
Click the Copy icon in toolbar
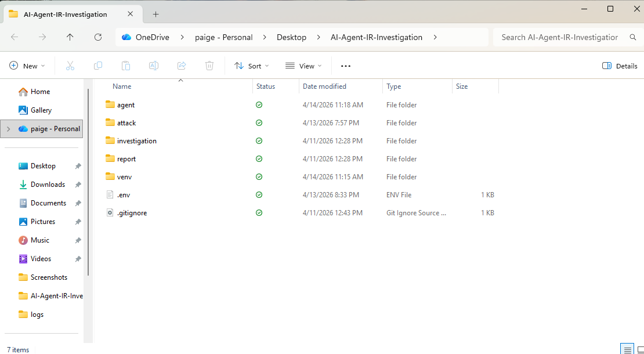98,66
